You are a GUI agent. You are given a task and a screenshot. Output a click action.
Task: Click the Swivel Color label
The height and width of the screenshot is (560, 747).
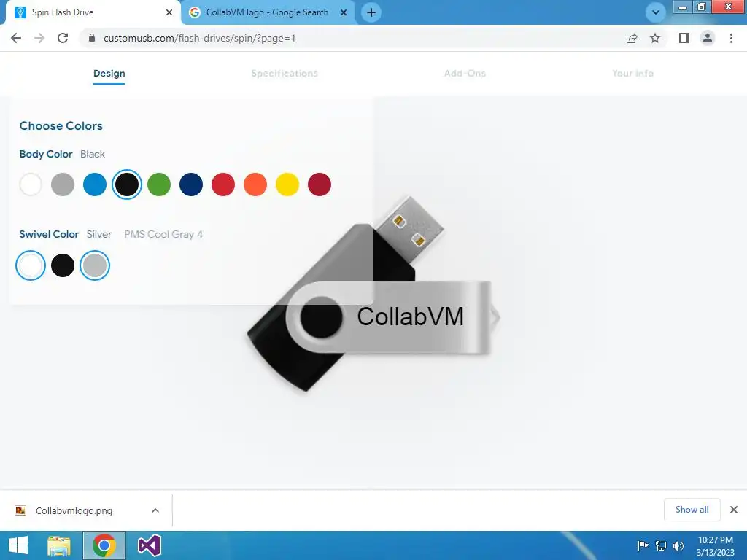tap(49, 234)
